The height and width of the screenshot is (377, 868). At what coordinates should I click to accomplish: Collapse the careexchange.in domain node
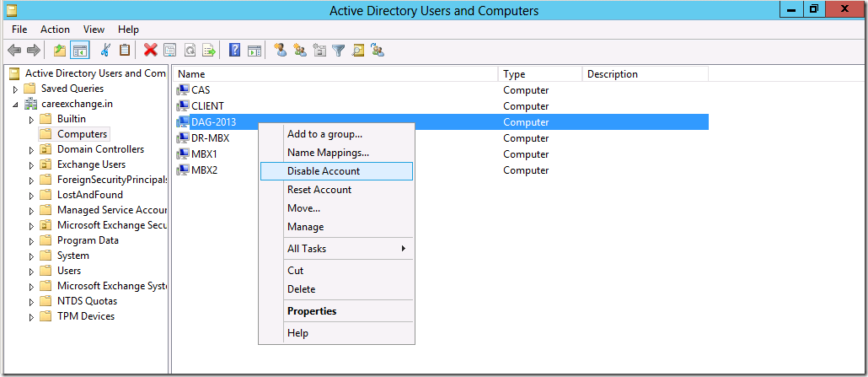15,105
